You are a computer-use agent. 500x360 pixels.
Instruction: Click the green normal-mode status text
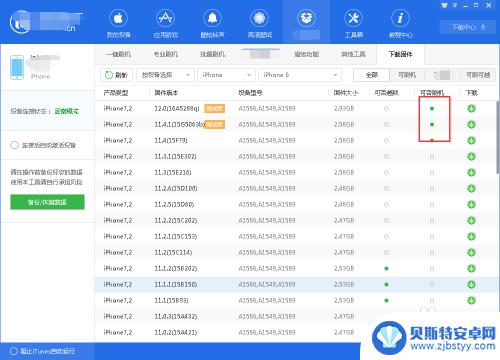67,111
